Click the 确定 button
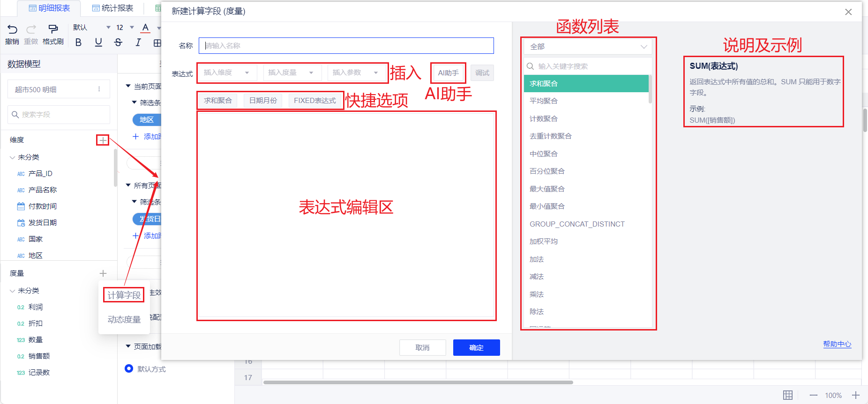This screenshot has height=404, width=868. tap(476, 347)
